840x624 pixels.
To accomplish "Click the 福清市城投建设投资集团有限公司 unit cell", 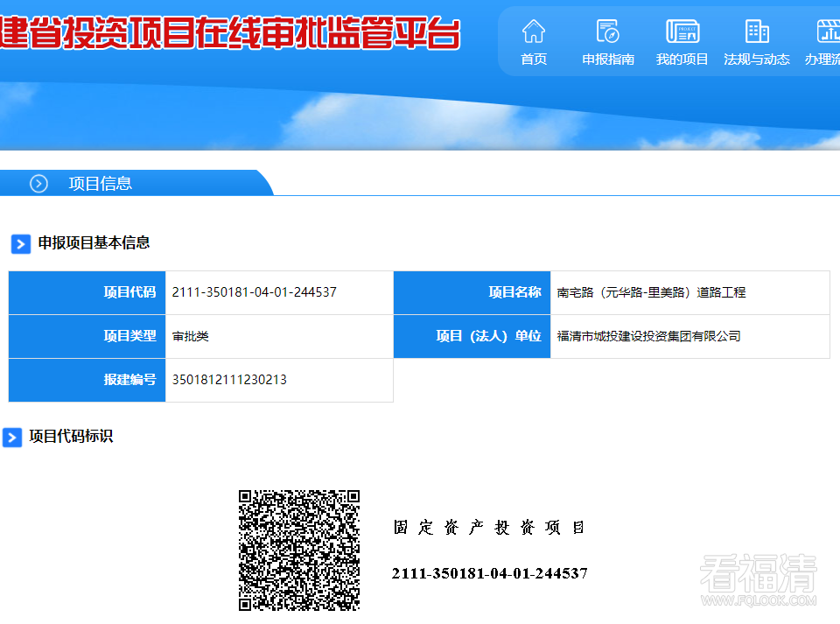I will [x=648, y=336].
